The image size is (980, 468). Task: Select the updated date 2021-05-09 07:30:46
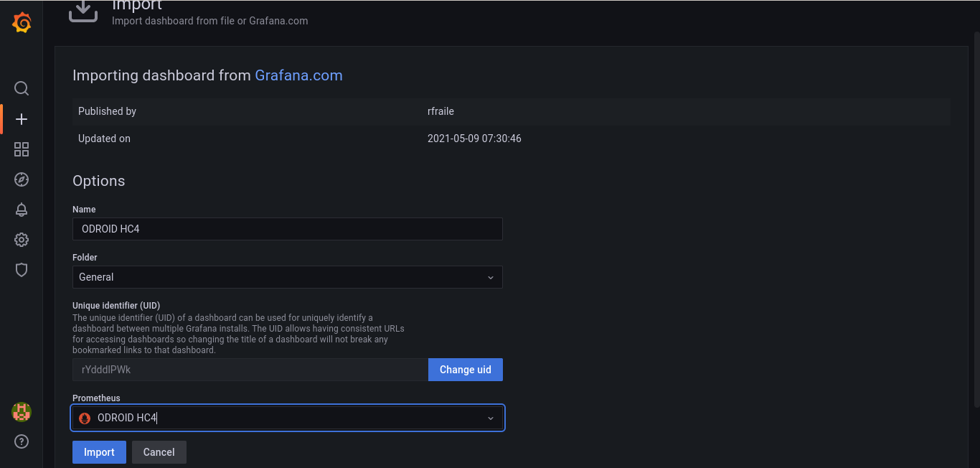[474, 139]
